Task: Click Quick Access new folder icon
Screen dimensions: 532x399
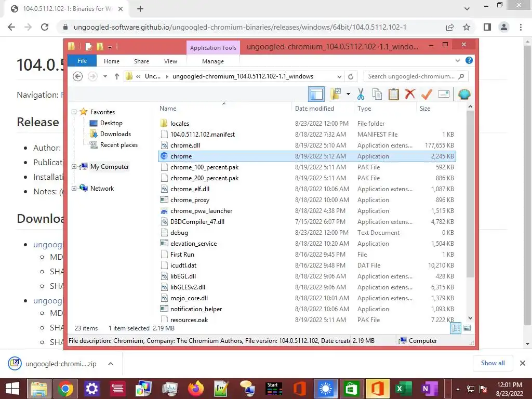Action: (100, 46)
